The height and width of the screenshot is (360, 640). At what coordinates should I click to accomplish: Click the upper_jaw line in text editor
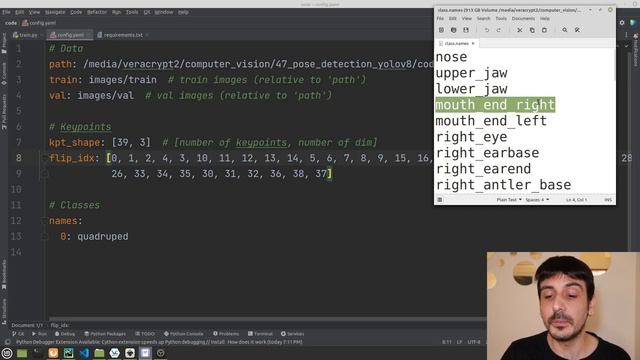471,73
